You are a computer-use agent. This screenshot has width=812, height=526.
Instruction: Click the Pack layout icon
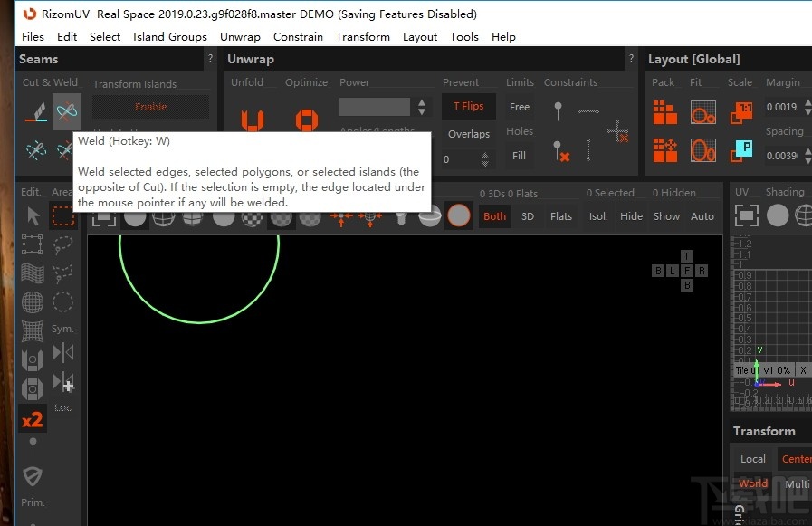tap(664, 112)
